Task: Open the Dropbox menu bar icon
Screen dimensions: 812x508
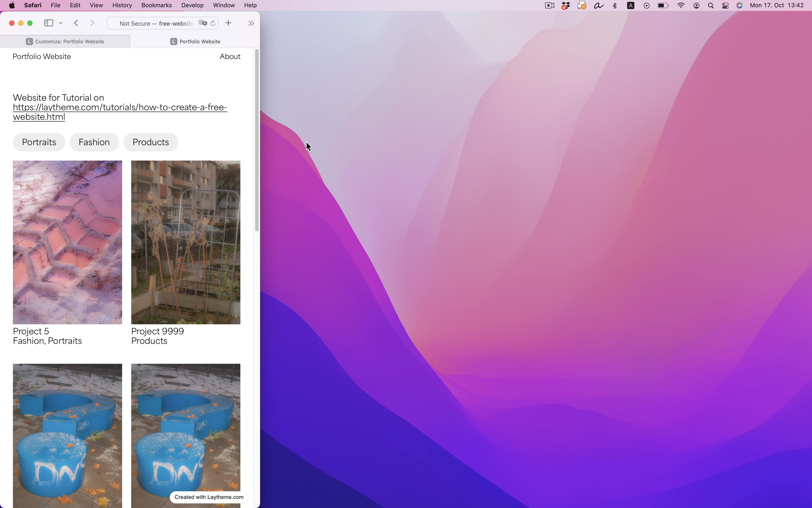Action: pos(566,5)
